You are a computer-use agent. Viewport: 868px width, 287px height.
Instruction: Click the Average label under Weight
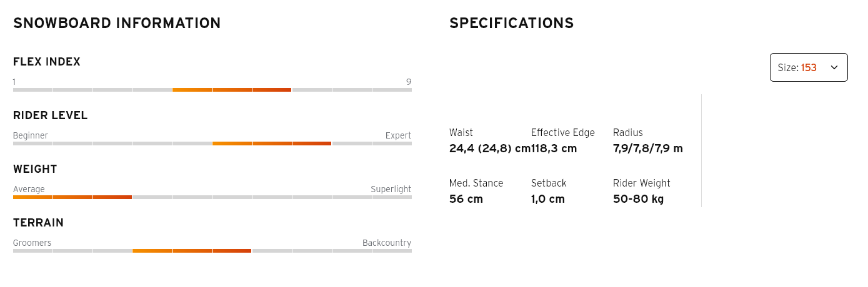pyautogui.click(x=29, y=189)
